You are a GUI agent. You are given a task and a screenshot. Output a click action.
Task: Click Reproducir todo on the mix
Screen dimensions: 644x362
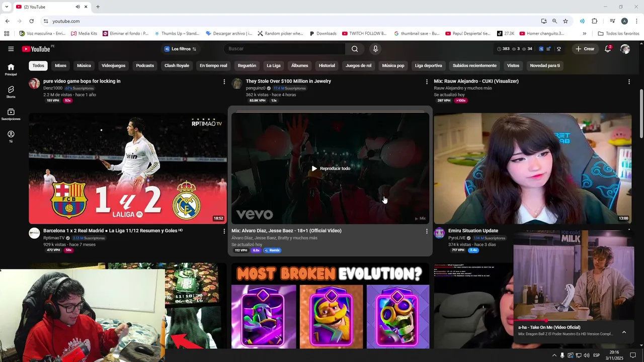click(331, 168)
